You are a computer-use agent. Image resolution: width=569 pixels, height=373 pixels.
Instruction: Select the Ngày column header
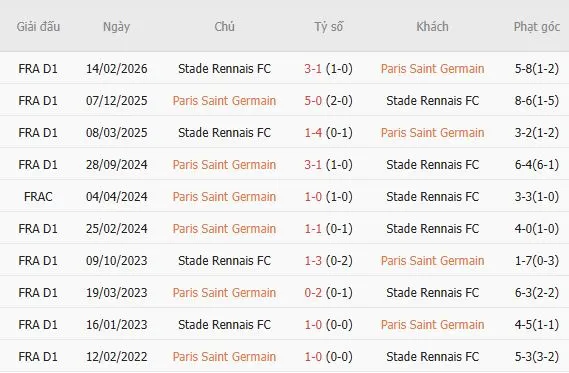pyautogui.click(x=116, y=27)
